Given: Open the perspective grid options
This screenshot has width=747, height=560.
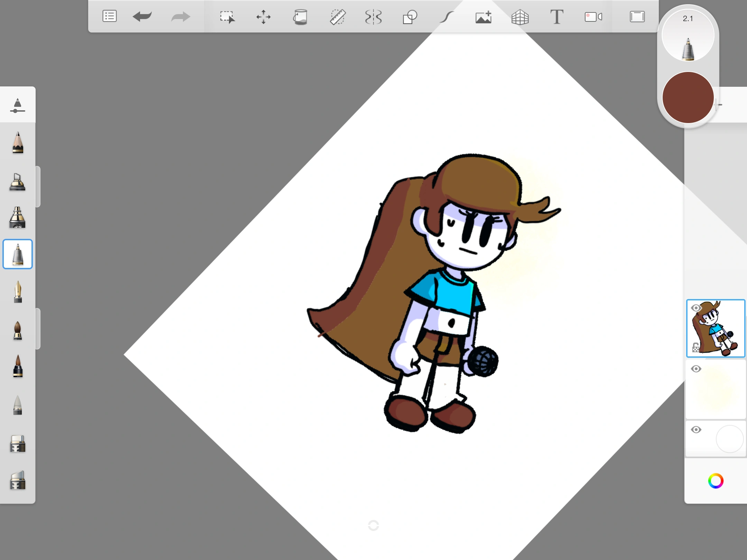Looking at the screenshot, I should coord(520,16).
